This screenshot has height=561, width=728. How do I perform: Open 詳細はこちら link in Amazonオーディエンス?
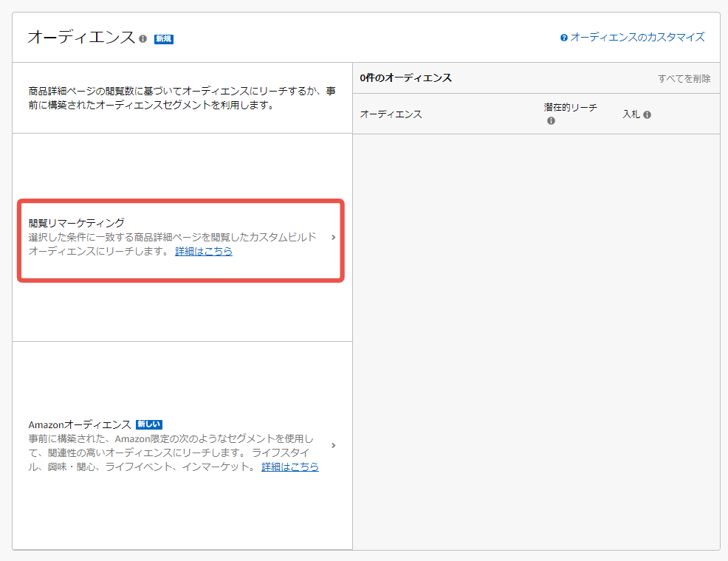click(290, 467)
